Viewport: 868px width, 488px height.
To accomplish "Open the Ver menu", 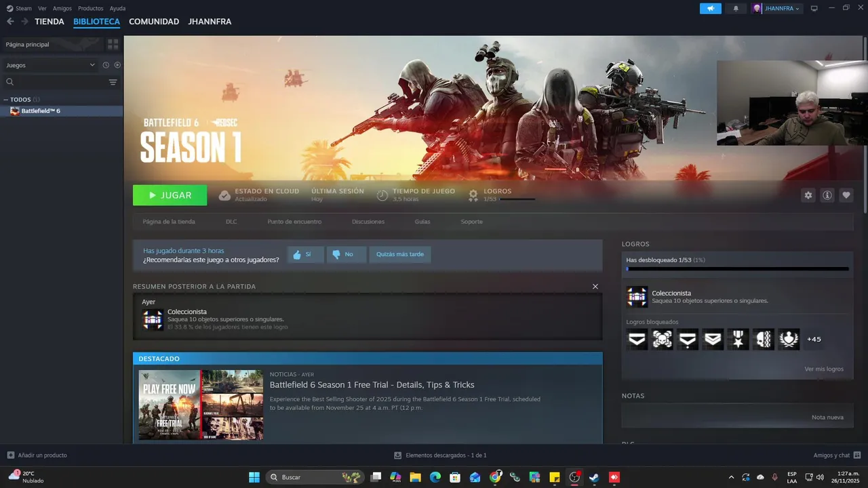I will [x=42, y=8].
